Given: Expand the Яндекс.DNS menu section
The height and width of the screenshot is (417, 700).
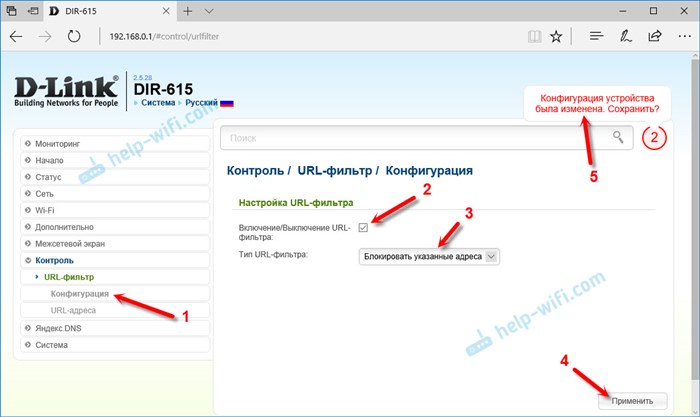Looking at the screenshot, I should point(115,328).
